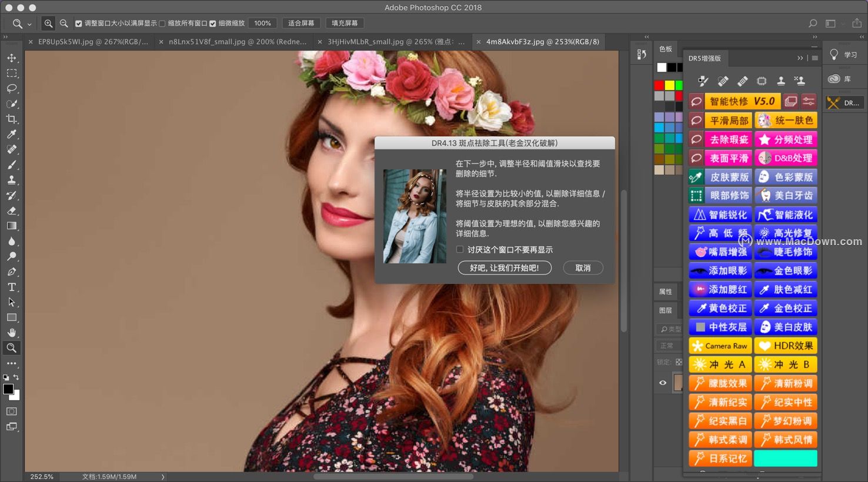Viewport: 868px width, 482px height.
Task: Select the Pen tool
Action: (11, 272)
